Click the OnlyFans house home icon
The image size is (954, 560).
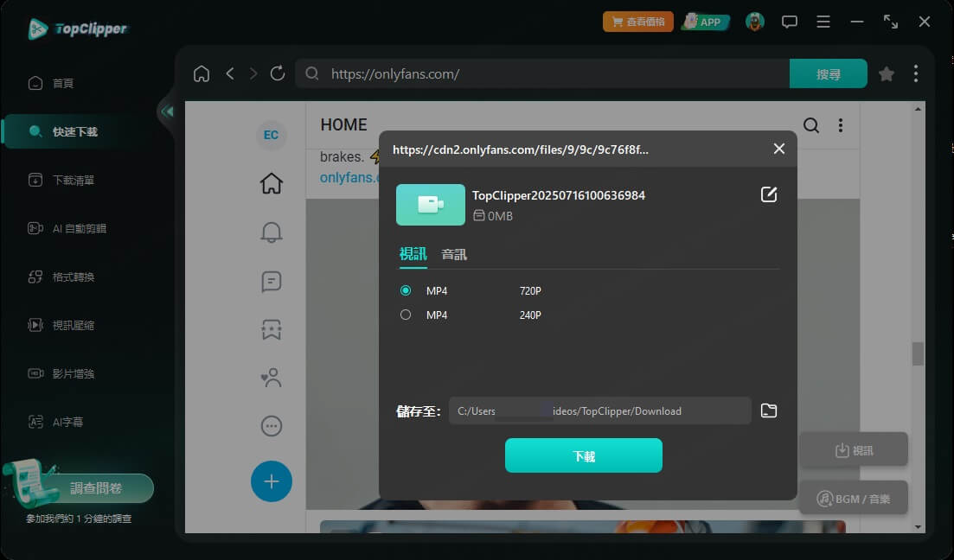coord(272,183)
